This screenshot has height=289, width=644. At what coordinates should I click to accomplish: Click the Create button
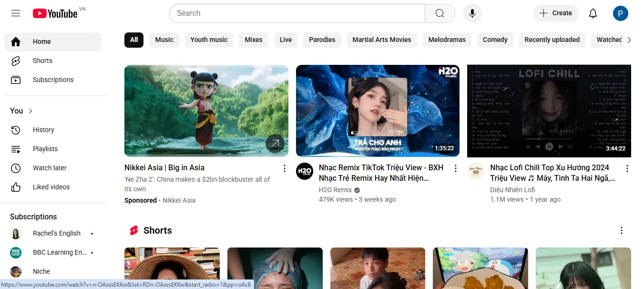tap(556, 13)
